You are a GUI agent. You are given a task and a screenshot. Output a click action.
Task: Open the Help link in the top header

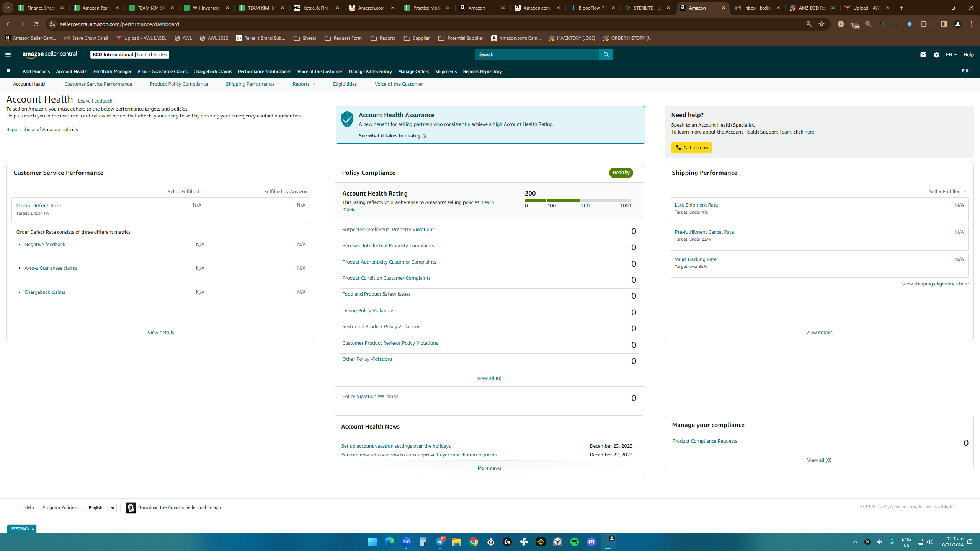coord(969,55)
